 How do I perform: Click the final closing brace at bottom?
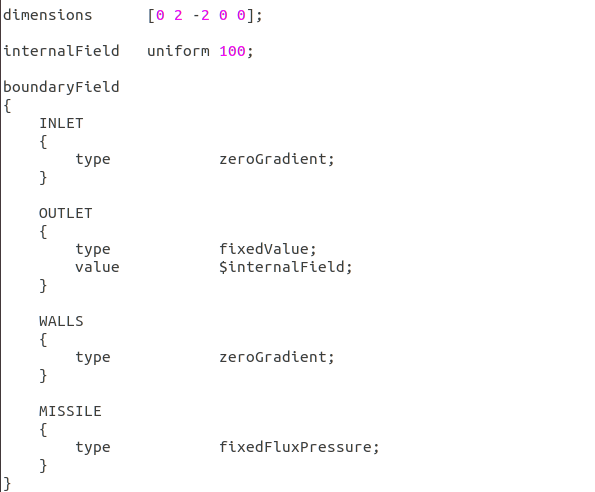tap(7, 484)
